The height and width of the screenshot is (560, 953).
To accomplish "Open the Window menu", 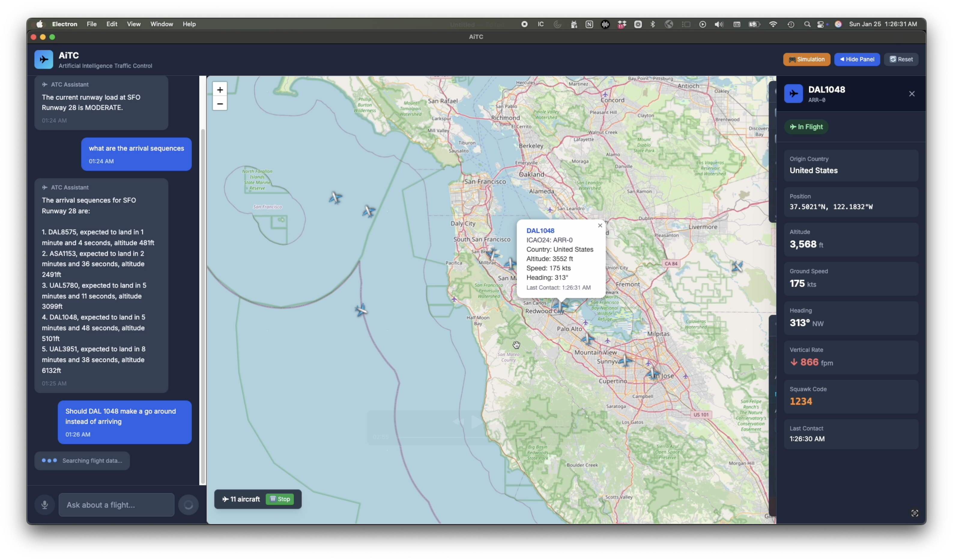I will pyautogui.click(x=162, y=24).
